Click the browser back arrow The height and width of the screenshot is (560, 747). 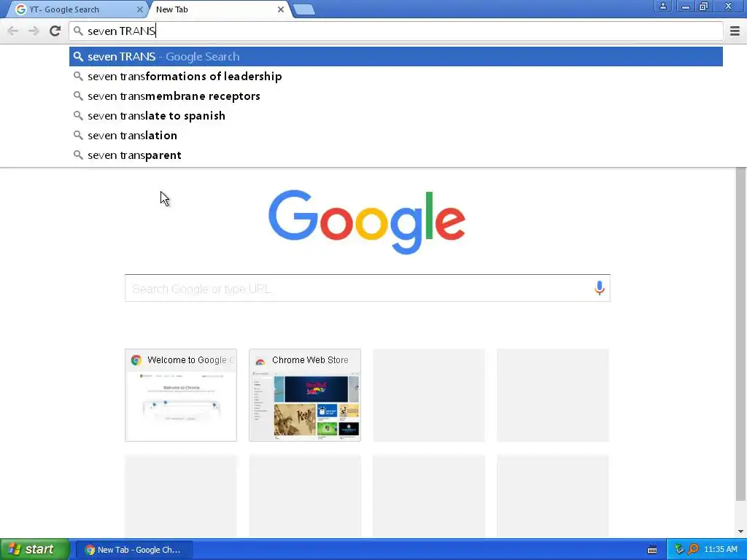13,31
